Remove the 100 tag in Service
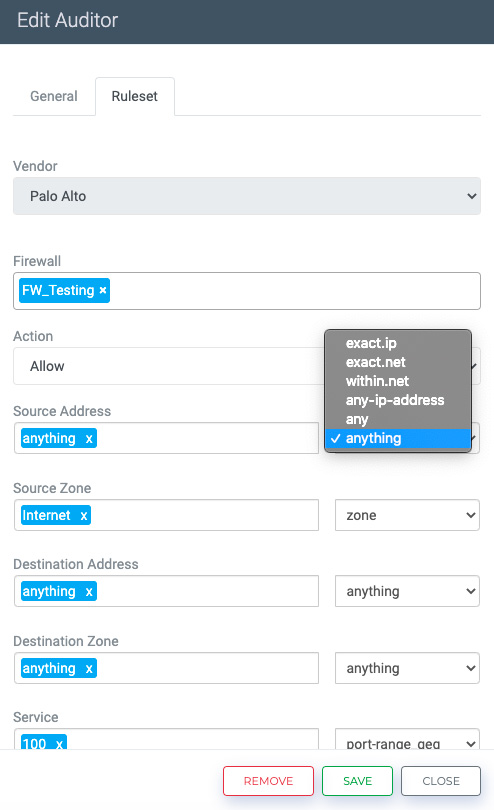 click(59, 743)
